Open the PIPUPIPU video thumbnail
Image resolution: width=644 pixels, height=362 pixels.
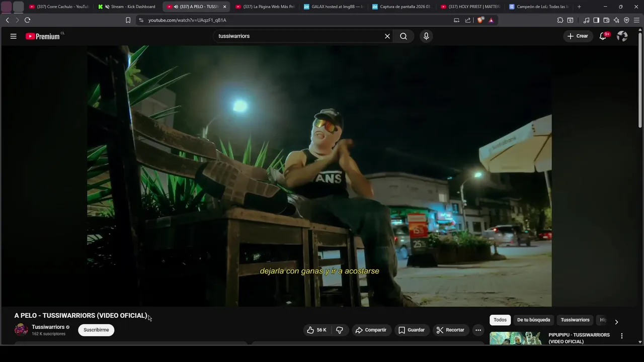(515, 338)
